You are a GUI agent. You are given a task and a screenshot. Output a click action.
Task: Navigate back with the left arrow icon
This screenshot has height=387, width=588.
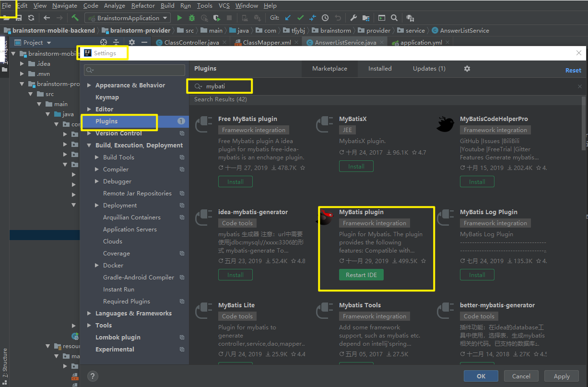[x=47, y=18]
